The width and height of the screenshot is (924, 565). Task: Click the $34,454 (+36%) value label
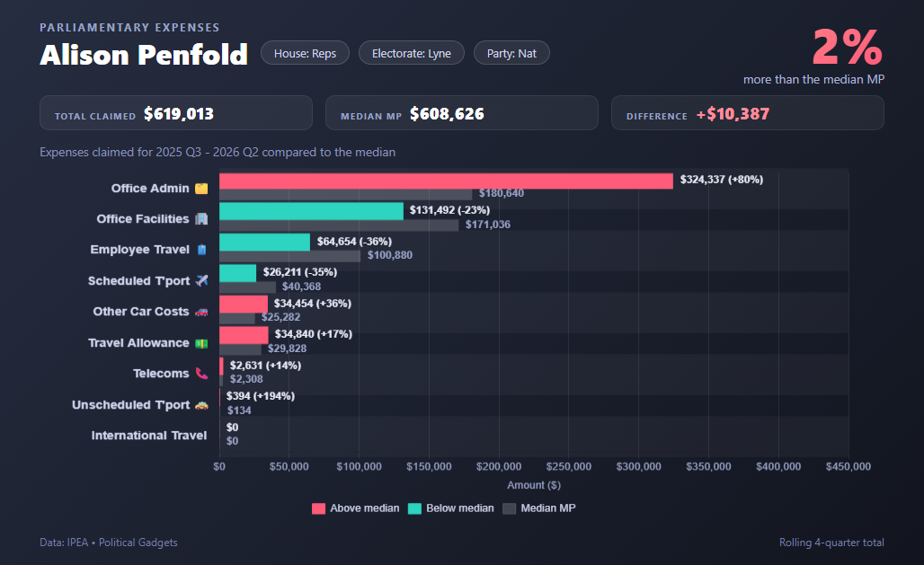(x=312, y=304)
